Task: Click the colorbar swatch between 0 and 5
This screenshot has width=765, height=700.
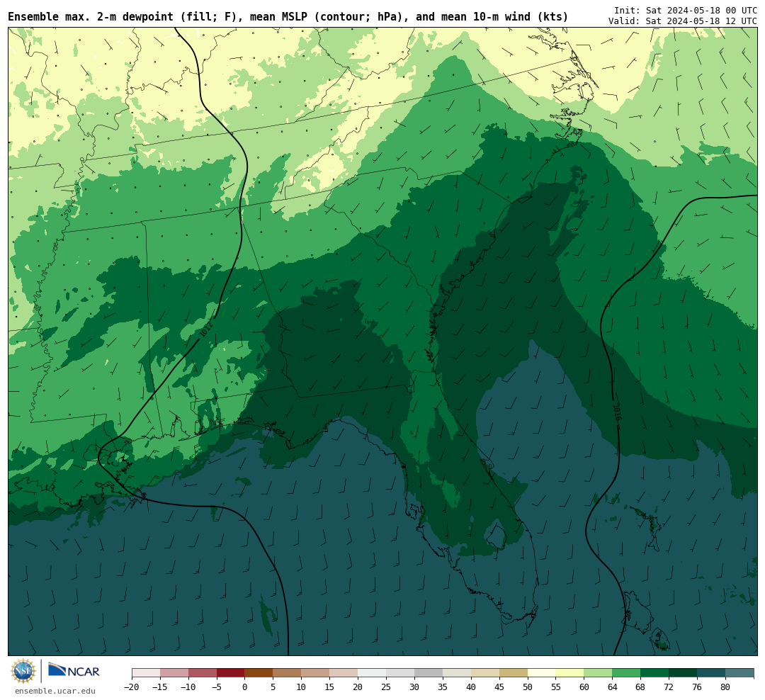Action: tap(259, 673)
